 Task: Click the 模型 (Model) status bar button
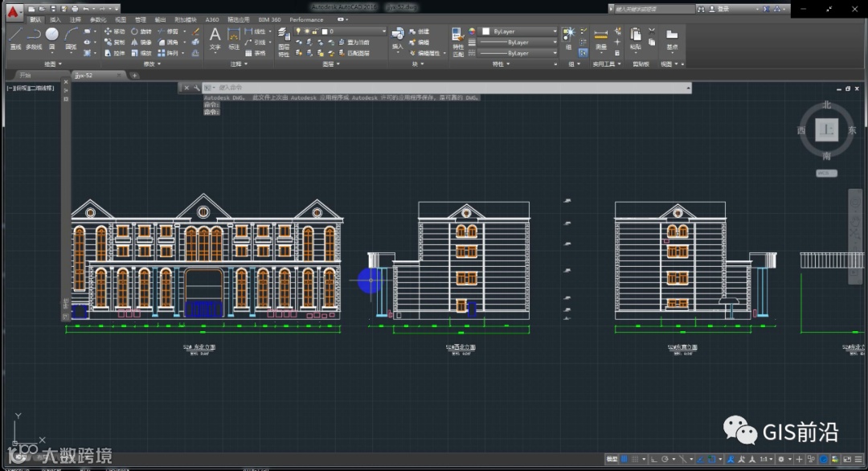coord(612,459)
